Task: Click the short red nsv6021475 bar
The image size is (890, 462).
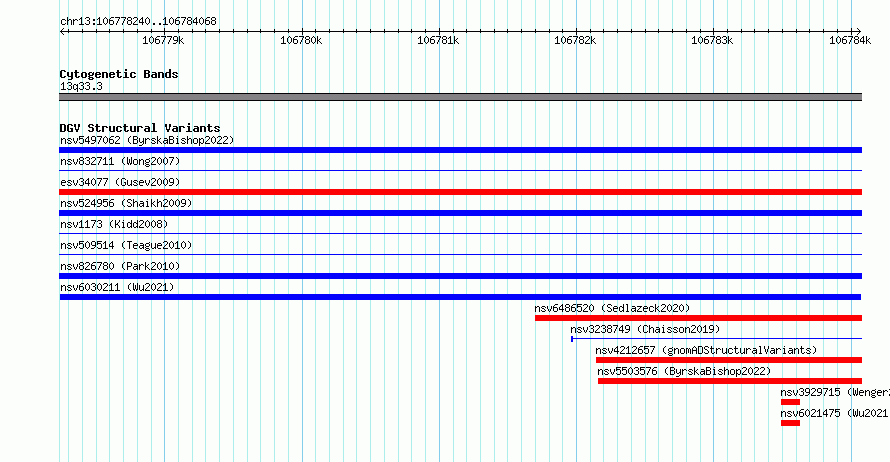Action: click(x=790, y=423)
